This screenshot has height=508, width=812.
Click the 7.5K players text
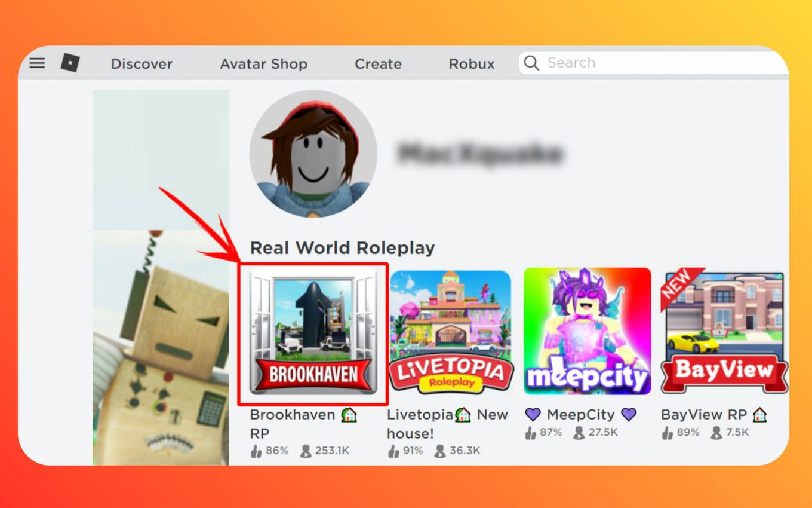click(737, 432)
